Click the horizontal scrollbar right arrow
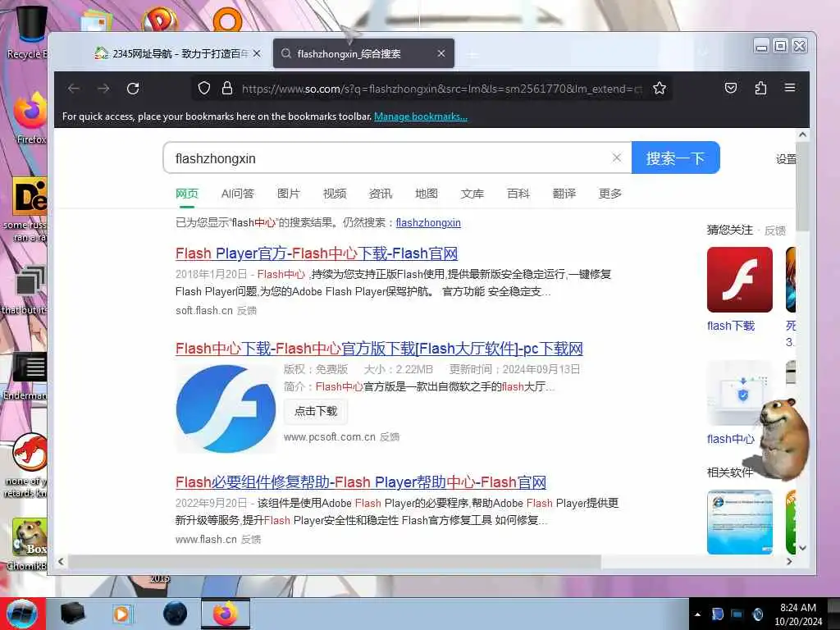This screenshot has width=840, height=630. (789, 561)
